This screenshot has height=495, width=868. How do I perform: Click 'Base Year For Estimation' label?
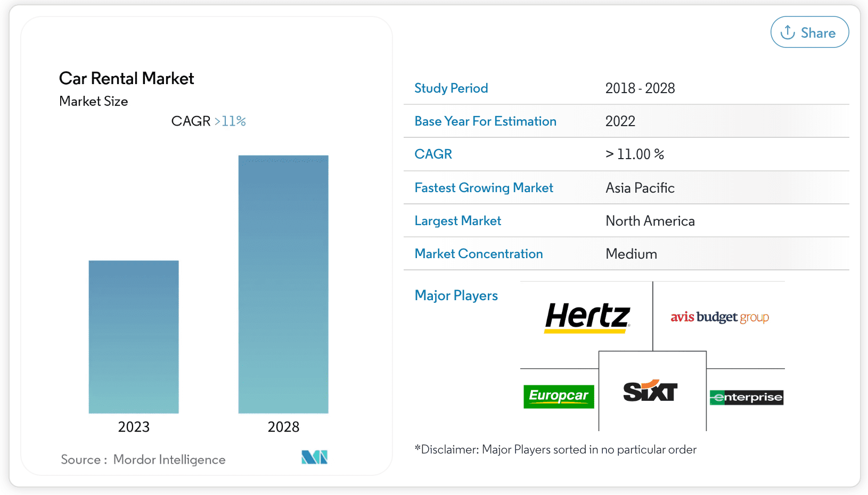pos(486,121)
